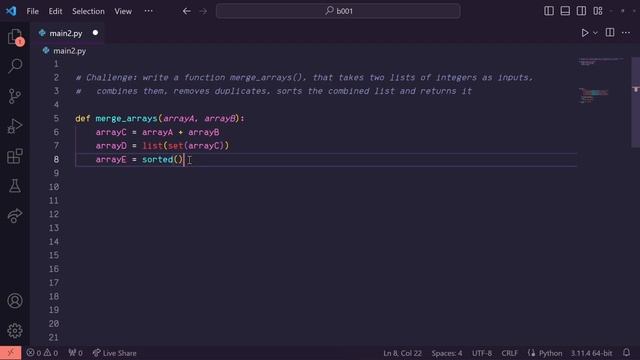Viewport: 640px width, 360px height.
Task: Click main2.py in the breadcrumb
Action: point(69,51)
